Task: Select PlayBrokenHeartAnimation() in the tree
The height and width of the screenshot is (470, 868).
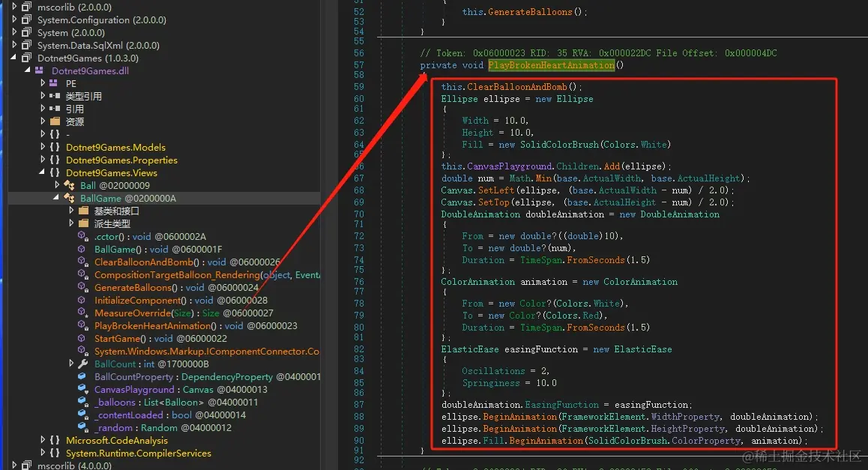Action: [196, 325]
